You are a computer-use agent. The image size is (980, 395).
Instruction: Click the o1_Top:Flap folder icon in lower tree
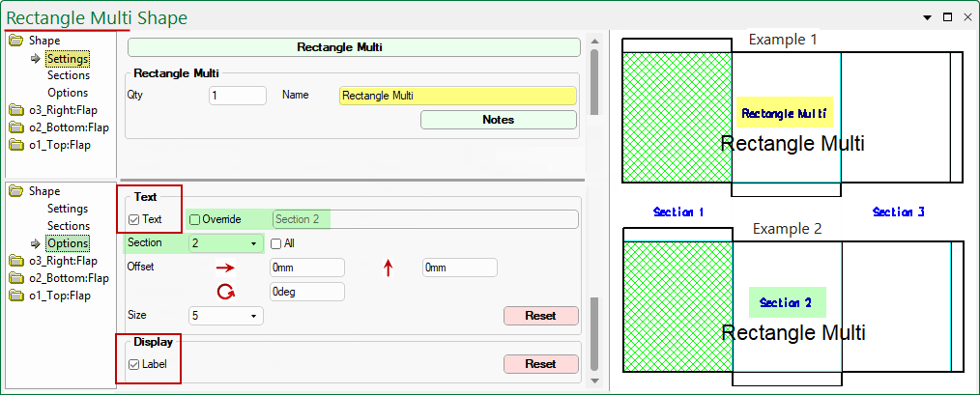[16, 296]
